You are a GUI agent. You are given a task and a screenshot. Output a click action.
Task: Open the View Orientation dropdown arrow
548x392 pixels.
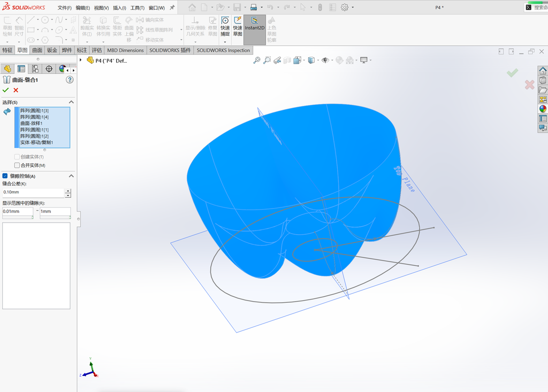(304, 60)
